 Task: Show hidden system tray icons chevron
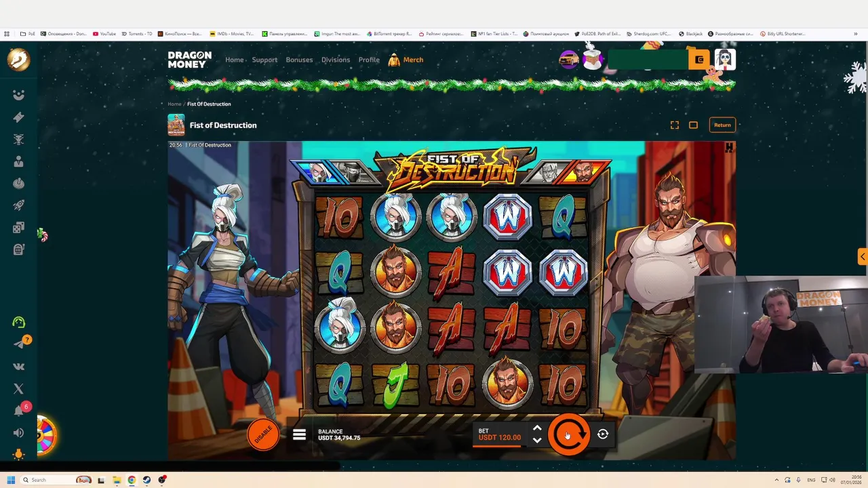(776, 480)
